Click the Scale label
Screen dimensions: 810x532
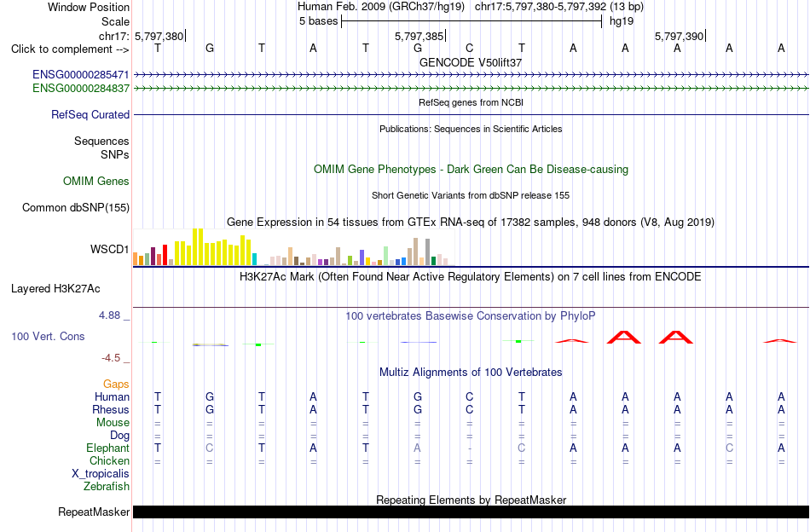(x=115, y=21)
